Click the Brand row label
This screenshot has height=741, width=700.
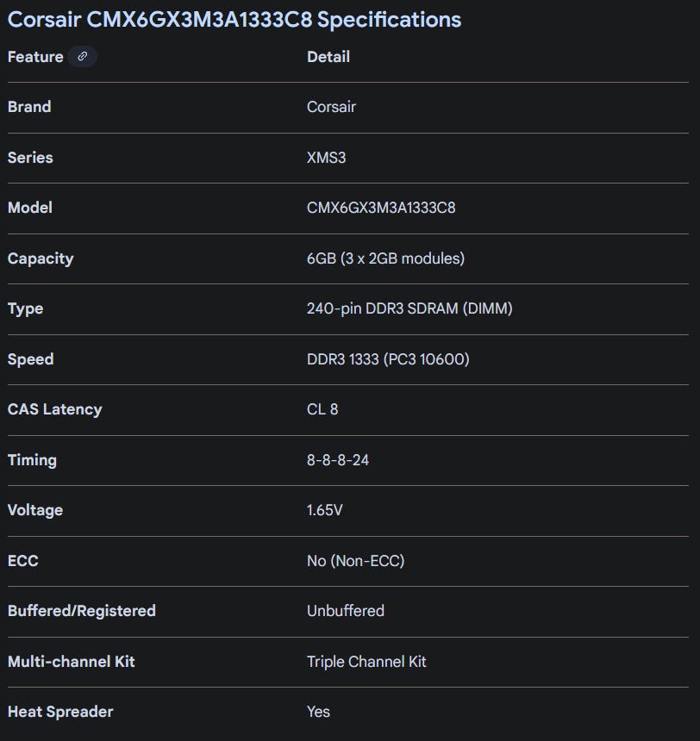(x=29, y=107)
